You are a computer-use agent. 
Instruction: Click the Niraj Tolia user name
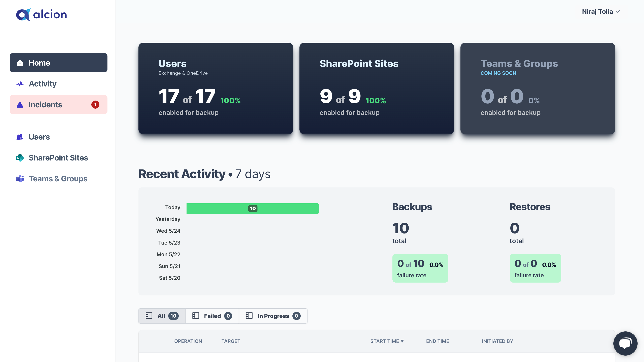pos(597,12)
